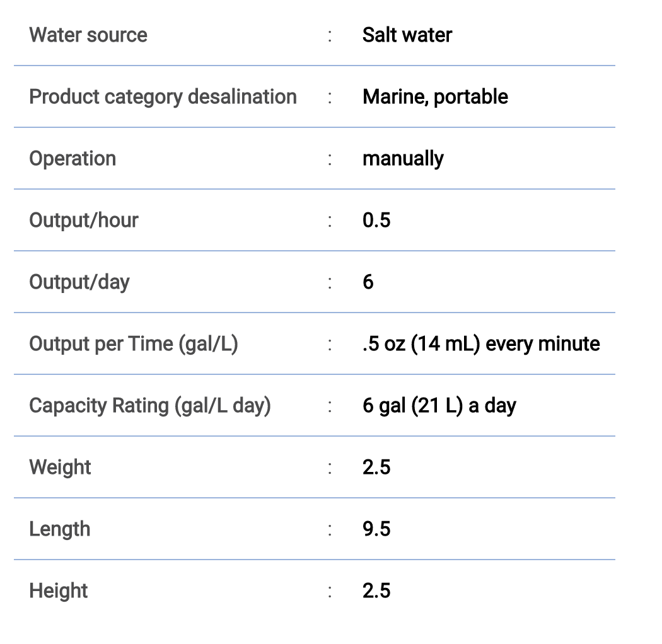The image size is (662, 644).
Task: Select the Height value 2.5
Action: click(x=376, y=591)
